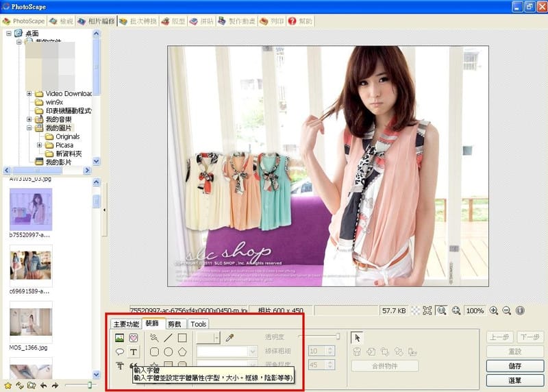
Task: Select the speech balloon tool
Action: click(120, 352)
